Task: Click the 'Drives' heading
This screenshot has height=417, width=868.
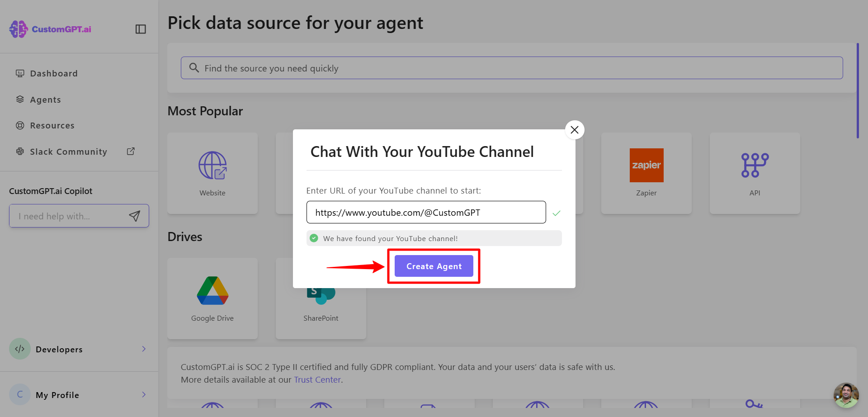Action: pos(185,237)
